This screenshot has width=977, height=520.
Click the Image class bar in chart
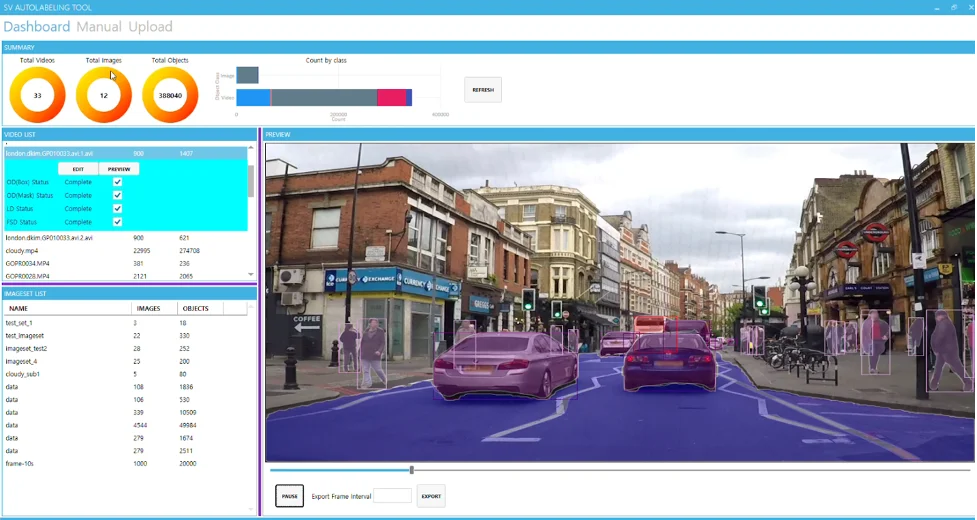pyautogui.click(x=247, y=75)
